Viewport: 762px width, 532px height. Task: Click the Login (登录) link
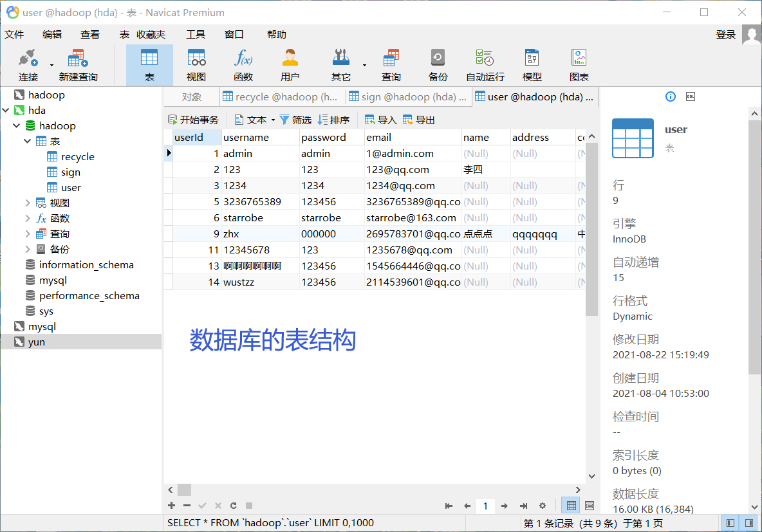[725, 35]
